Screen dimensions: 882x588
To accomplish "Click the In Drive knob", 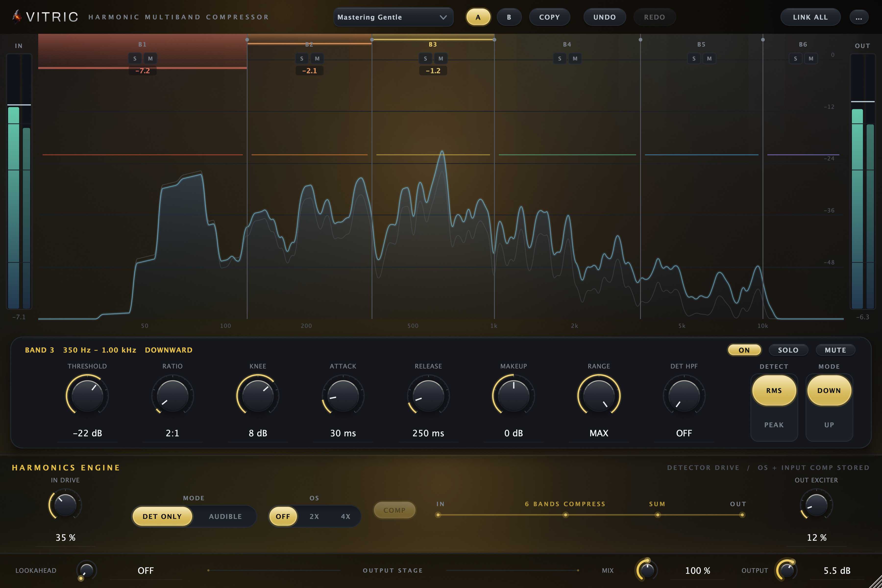I will (65, 505).
